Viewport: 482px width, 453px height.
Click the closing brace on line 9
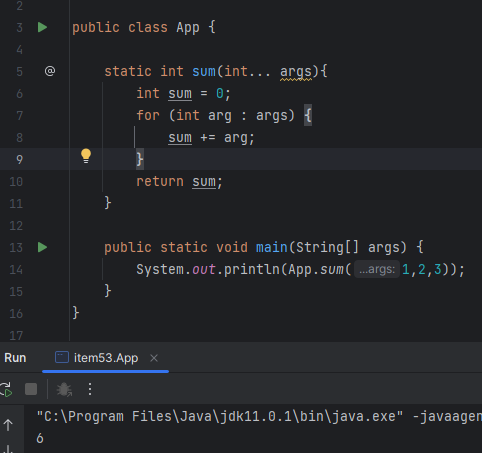tap(140, 159)
